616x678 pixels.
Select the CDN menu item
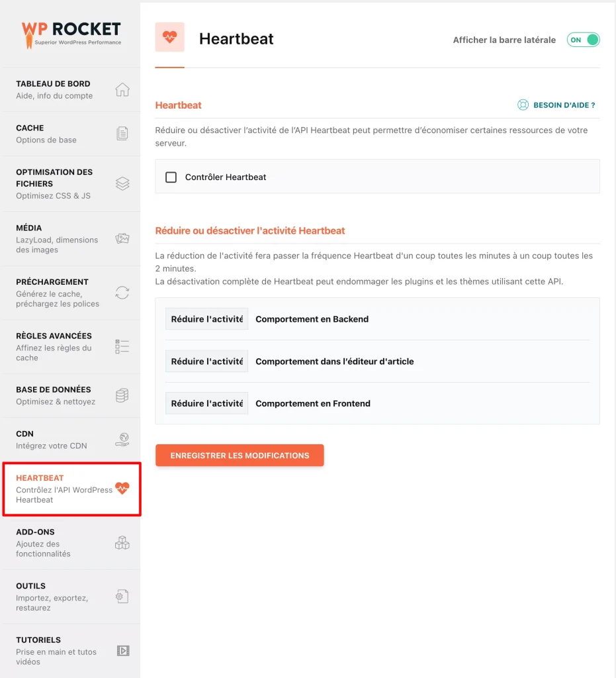tap(71, 440)
